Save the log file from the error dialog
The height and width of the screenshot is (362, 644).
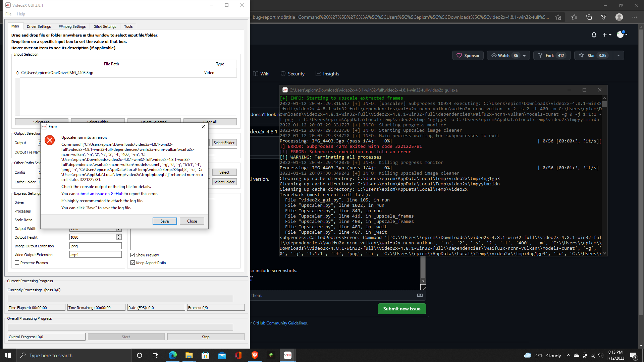point(165,221)
